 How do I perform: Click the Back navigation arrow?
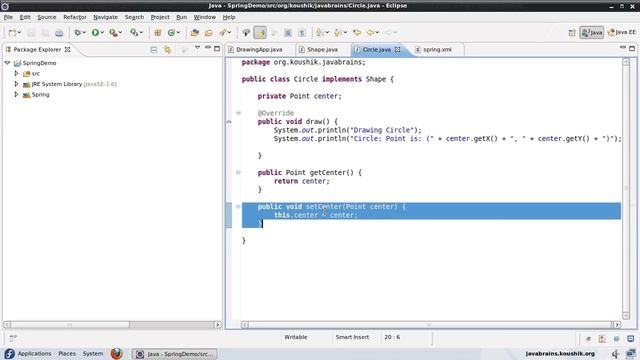(371, 33)
